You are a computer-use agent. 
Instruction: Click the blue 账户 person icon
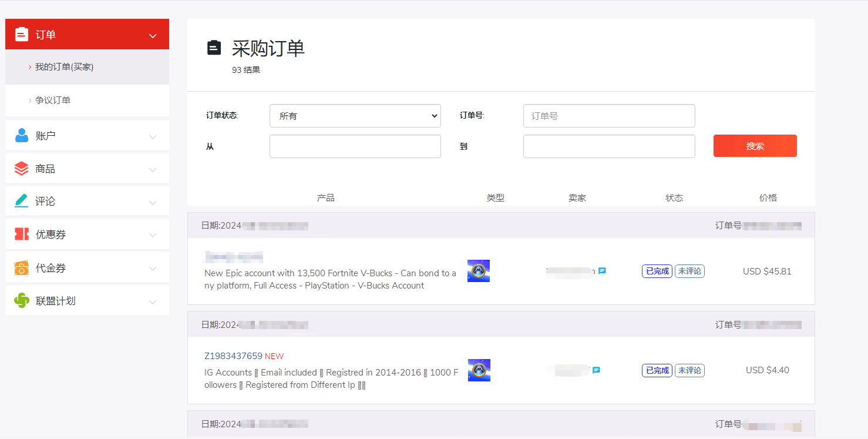(22, 136)
